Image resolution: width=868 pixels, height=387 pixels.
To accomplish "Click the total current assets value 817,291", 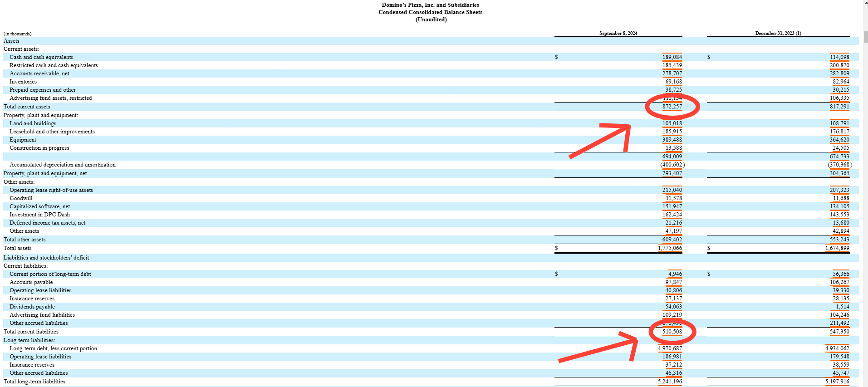I will point(839,107).
